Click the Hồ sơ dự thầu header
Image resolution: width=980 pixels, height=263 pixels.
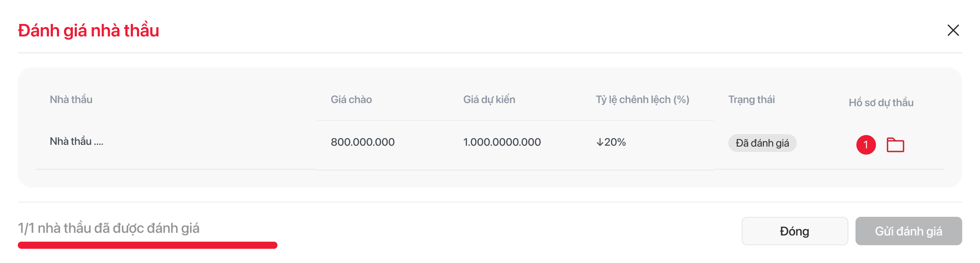point(881,103)
